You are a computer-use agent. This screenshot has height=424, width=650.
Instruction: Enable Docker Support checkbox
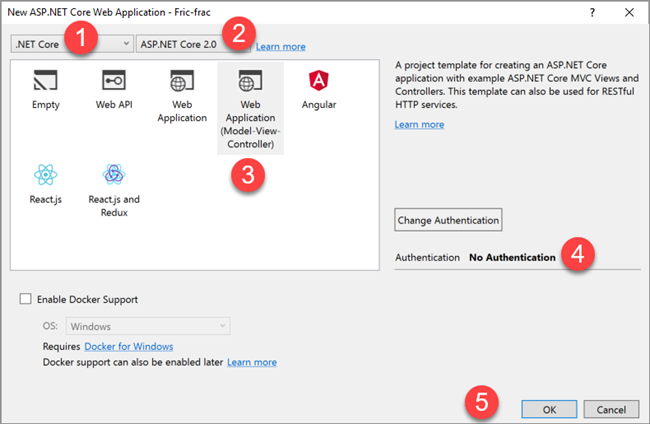(x=26, y=299)
